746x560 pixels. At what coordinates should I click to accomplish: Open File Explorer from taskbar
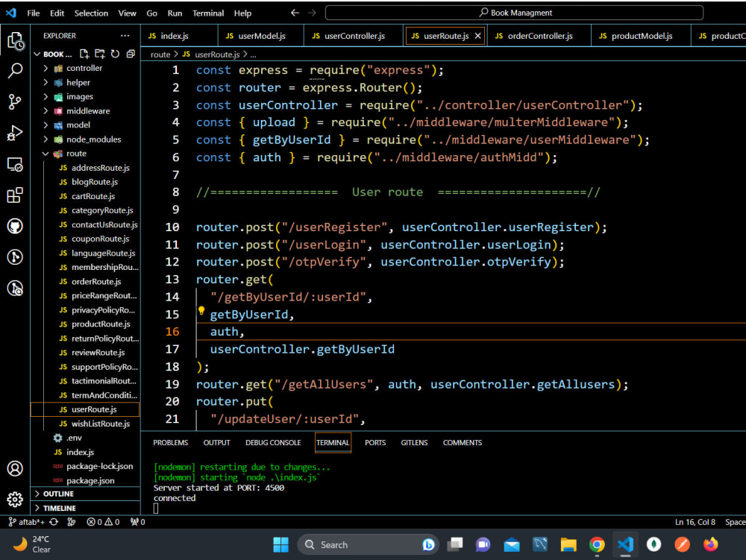[x=568, y=545]
